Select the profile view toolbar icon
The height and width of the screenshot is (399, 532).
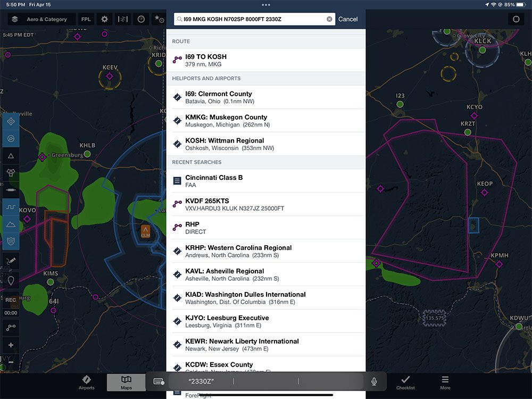[122, 19]
